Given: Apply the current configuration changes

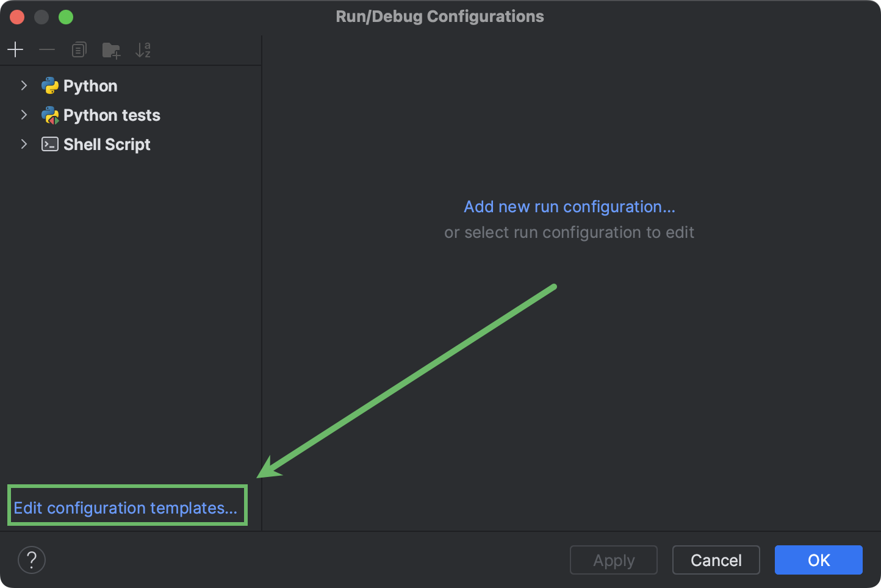Looking at the screenshot, I should click(613, 560).
